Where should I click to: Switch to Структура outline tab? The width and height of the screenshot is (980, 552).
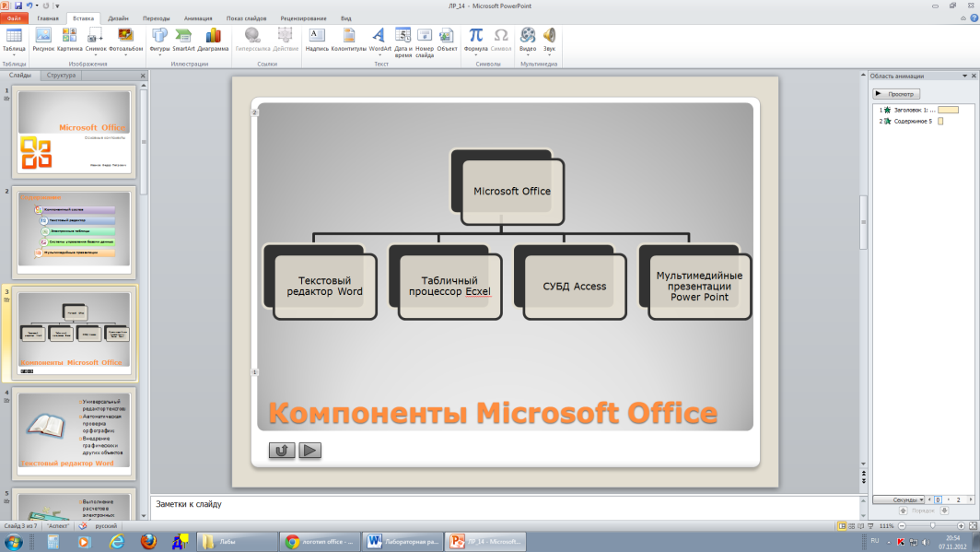[x=61, y=75]
